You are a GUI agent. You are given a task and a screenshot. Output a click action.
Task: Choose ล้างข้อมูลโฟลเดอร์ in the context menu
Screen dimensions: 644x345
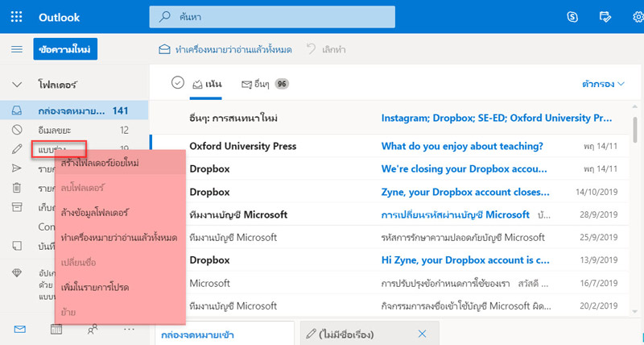pos(120,213)
